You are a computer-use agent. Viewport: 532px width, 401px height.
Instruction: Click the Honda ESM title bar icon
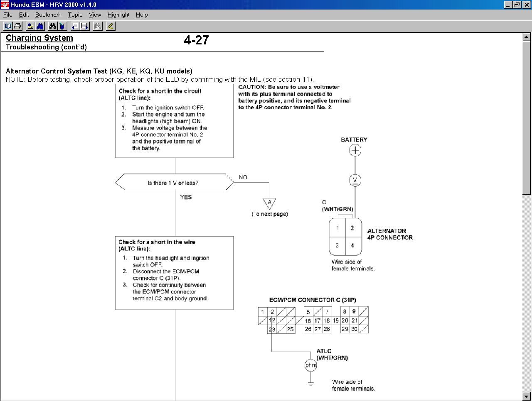(5, 5)
